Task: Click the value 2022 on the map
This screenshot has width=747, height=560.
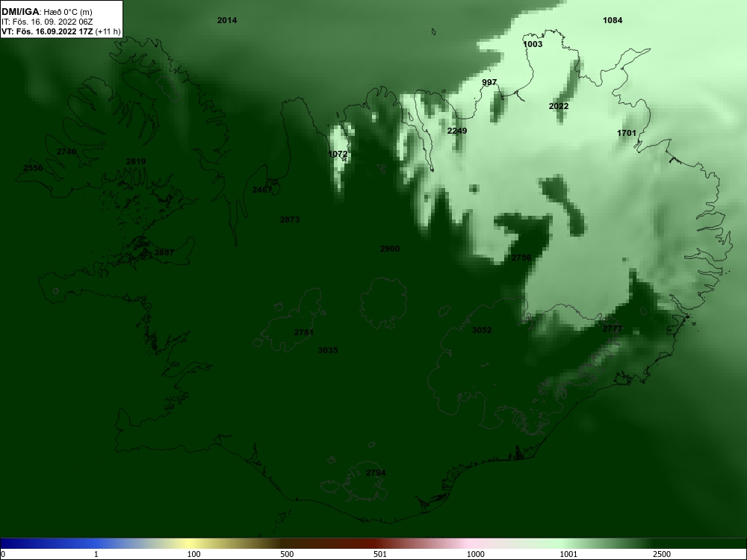Action: pos(558,106)
